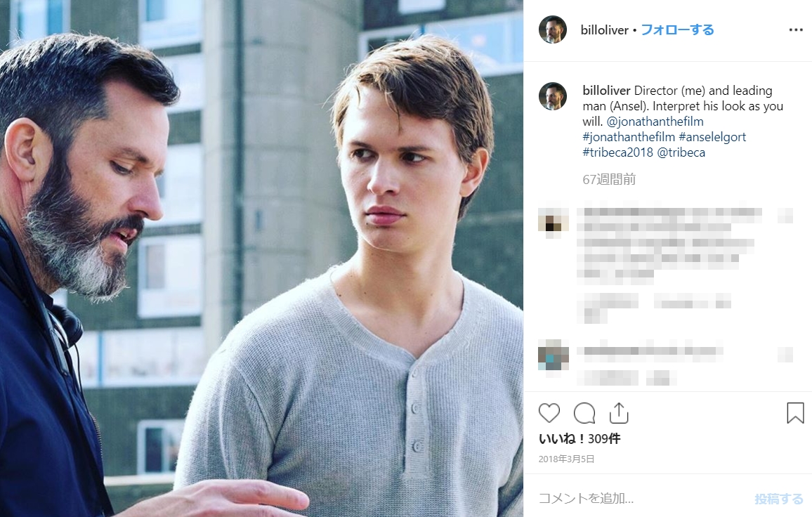
Task: Click the コメントを追加 comment input field
Action: pos(632,499)
